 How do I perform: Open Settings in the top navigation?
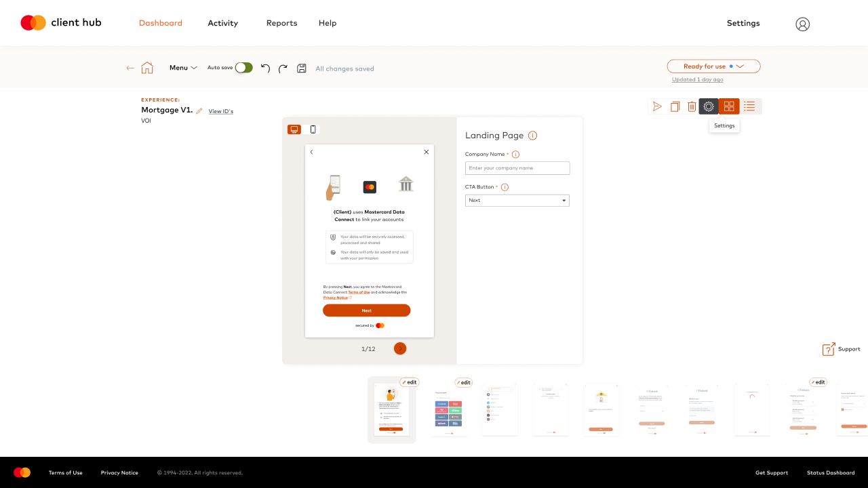point(743,23)
